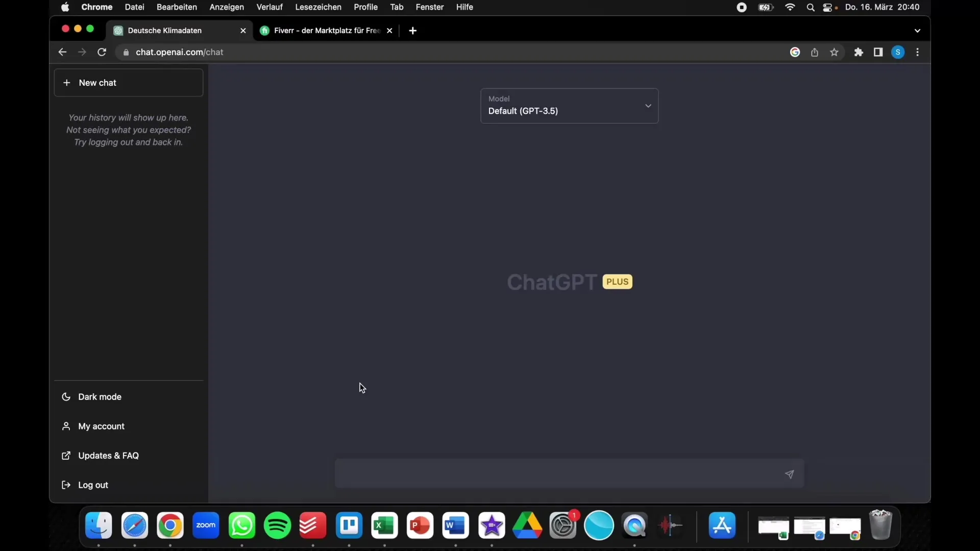Open System Preferences from the dock

563,525
